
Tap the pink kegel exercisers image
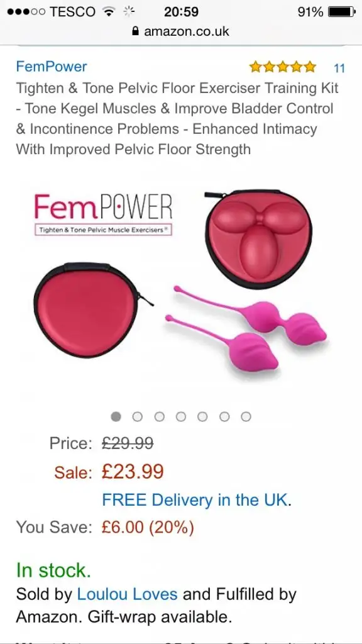[246, 327]
